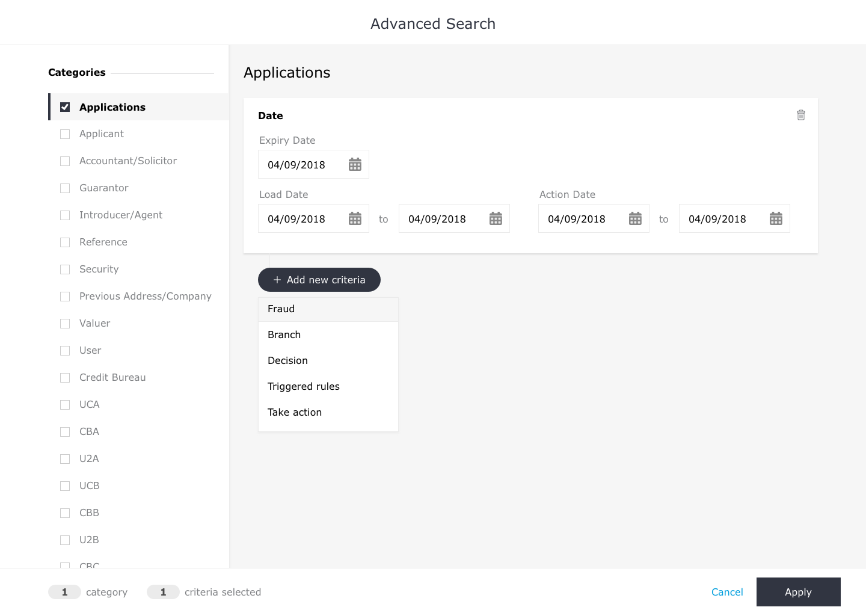
Task: Open calendar for Action Date start
Action: click(635, 218)
